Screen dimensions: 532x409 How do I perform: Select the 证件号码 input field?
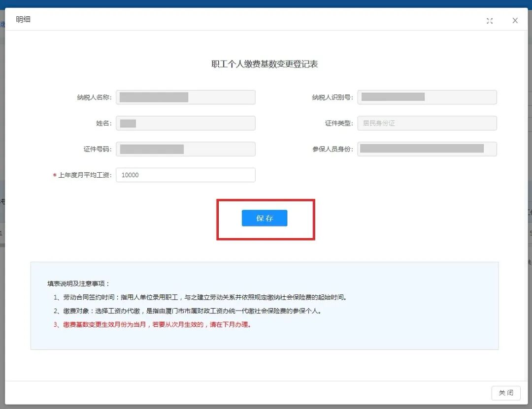point(186,149)
